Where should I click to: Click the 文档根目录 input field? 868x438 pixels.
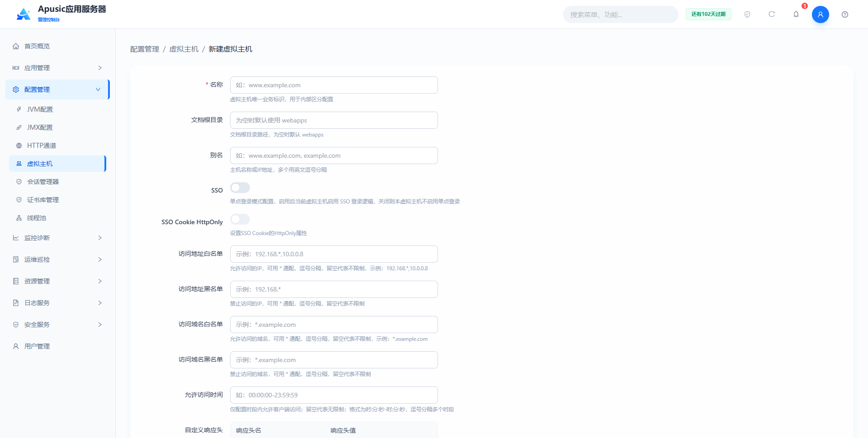pos(334,120)
